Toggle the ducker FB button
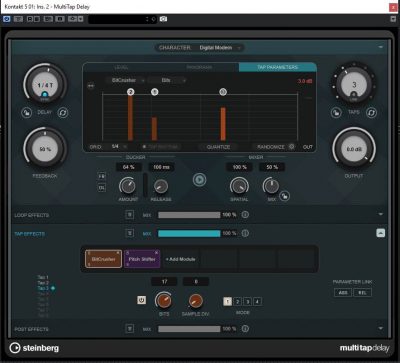The image size is (400, 363). (x=102, y=176)
